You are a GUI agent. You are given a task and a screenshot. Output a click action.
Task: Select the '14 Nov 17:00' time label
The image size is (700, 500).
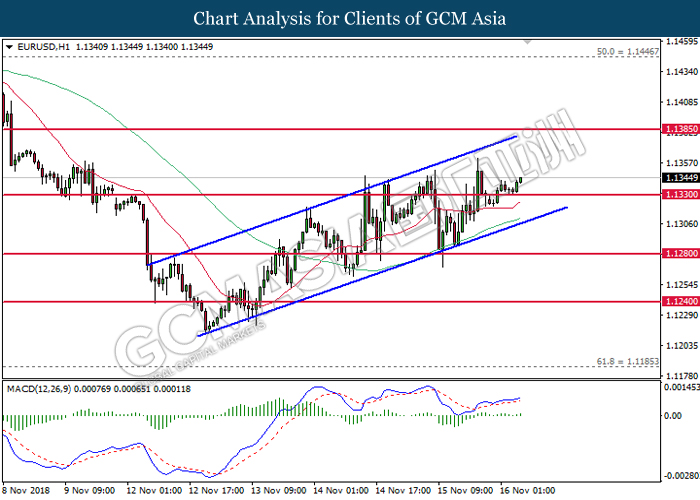point(404,490)
